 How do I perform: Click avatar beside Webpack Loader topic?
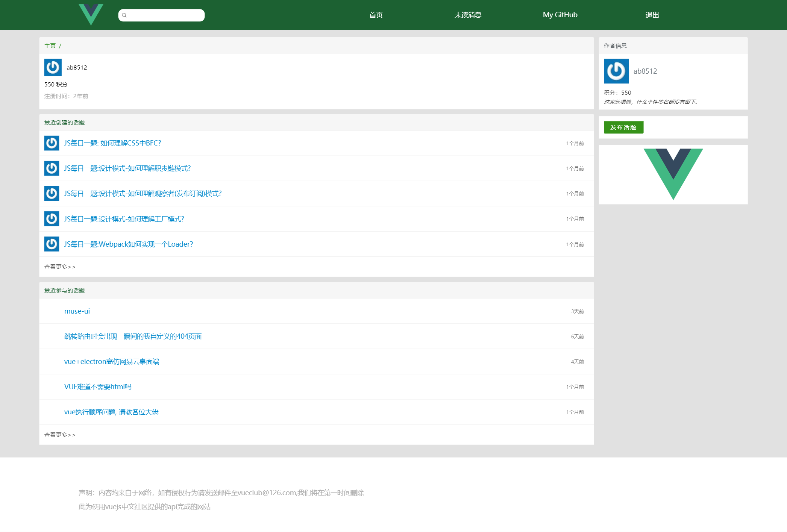[x=52, y=244]
